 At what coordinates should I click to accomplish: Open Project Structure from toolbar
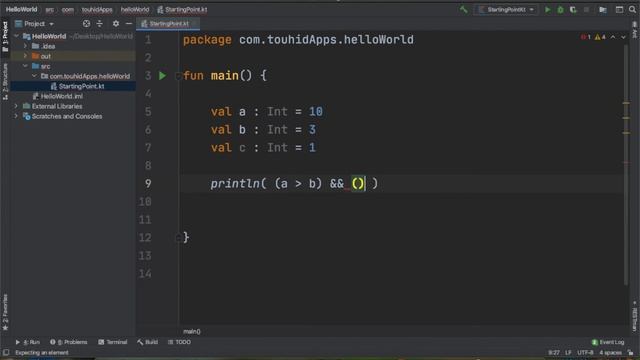tap(603, 9)
